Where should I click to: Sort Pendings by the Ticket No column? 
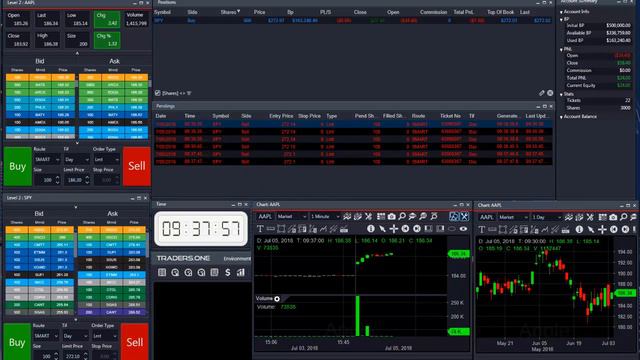[450, 116]
